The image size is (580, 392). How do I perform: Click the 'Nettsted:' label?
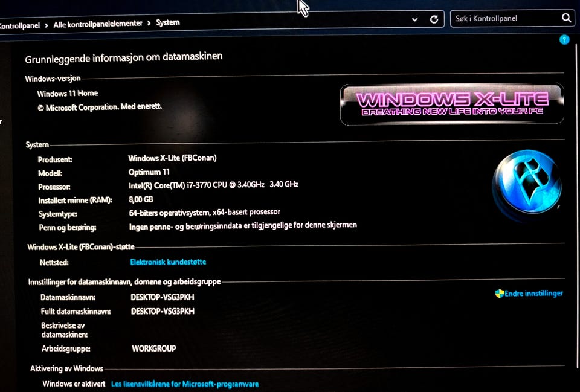tap(54, 262)
